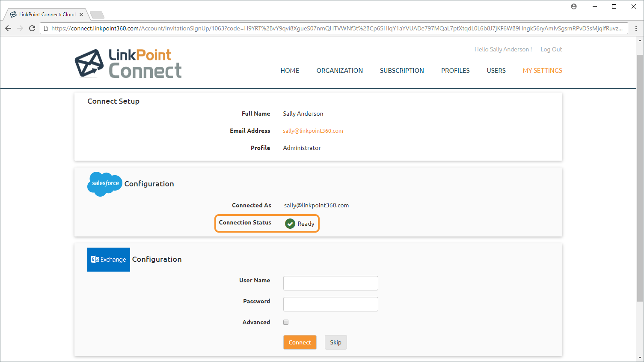The height and width of the screenshot is (362, 644).
Task: Click the Advanced label text
Action: 256,322
